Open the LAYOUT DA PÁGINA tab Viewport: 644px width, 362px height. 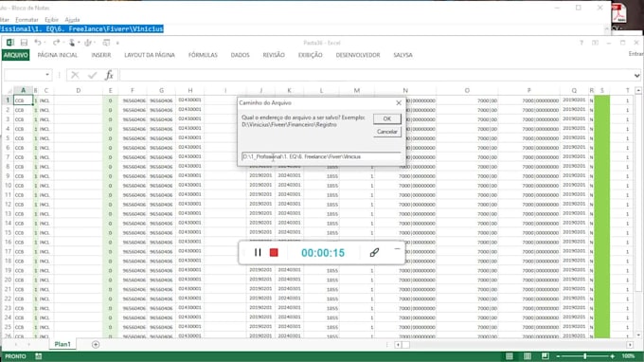coord(150,55)
